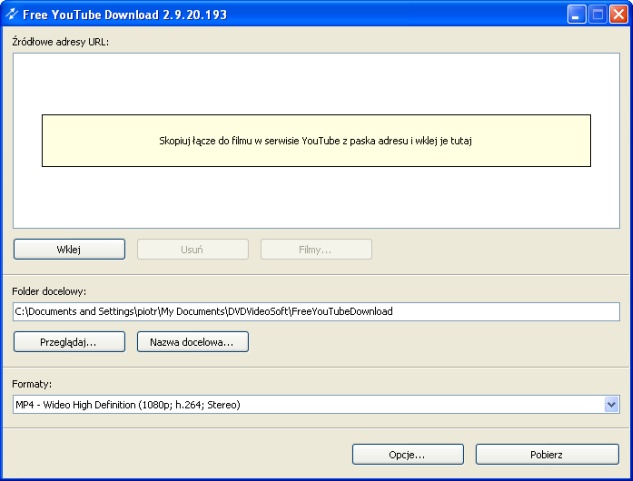
Task: Click the Formaty label
Action: pos(33,383)
